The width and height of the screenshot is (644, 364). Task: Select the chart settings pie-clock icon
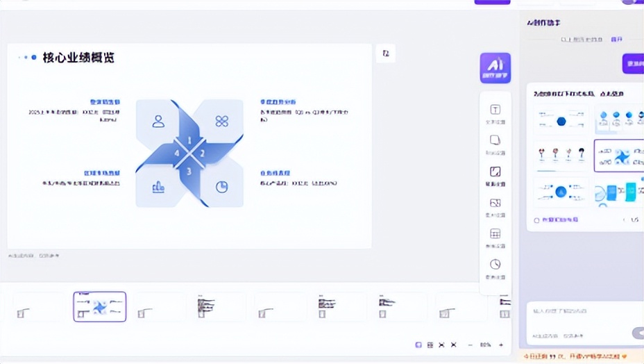(x=495, y=264)
